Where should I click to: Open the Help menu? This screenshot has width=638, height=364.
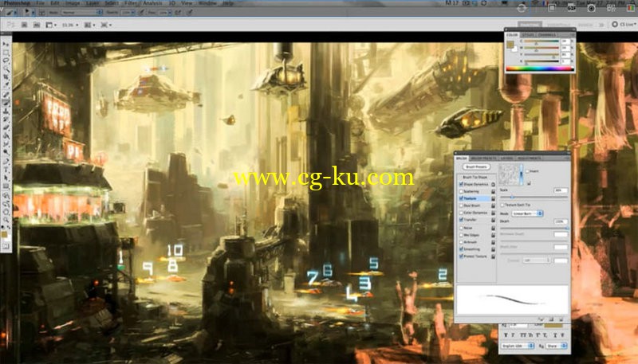click(226, 3)
